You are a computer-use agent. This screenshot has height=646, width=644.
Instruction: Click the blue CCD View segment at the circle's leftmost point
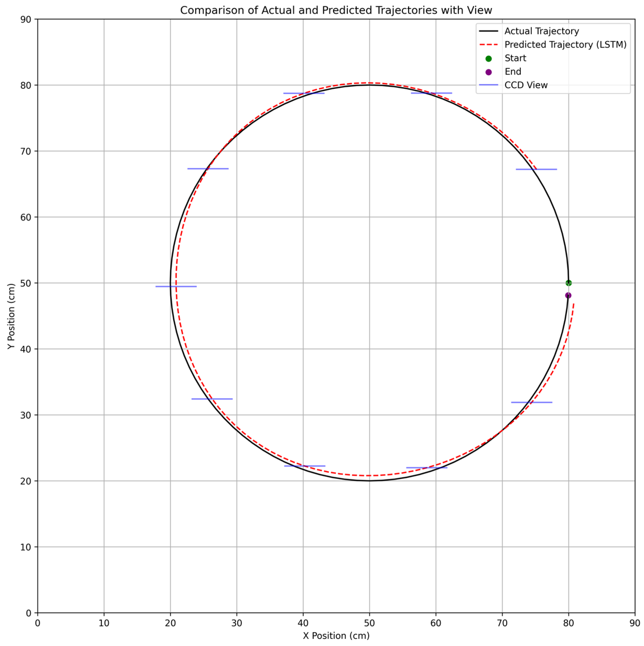(176, 287)
